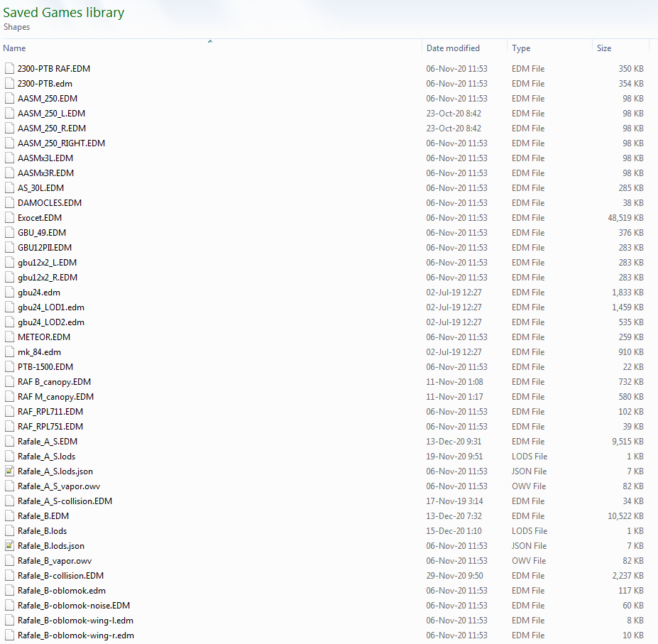Viewport: 658px width, 644px height.
Task: Click the file icon for PTB-1500.EDM
Action: 9,366
